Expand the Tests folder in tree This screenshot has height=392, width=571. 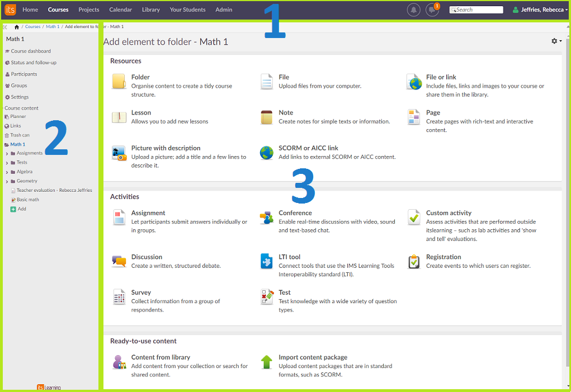pyautogui.click(x=7, y=163)
